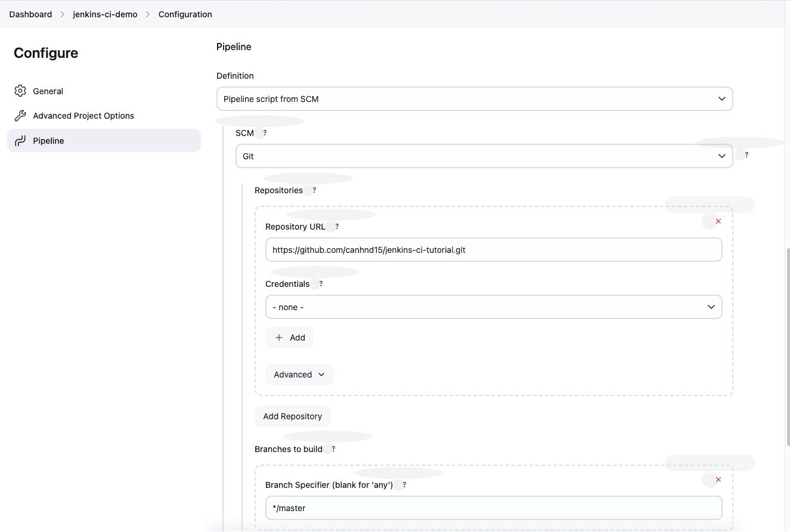Show help for Credentials field
Image resolution: width=790 pixels, height=532 pixels.
[321, 284]
